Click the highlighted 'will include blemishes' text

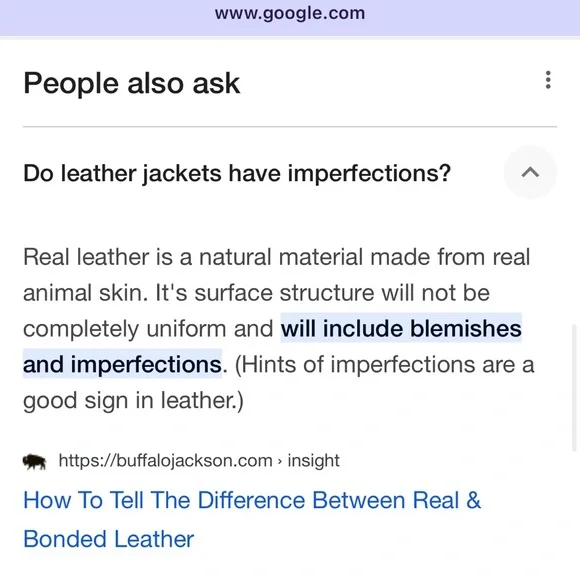click(401, 328)
